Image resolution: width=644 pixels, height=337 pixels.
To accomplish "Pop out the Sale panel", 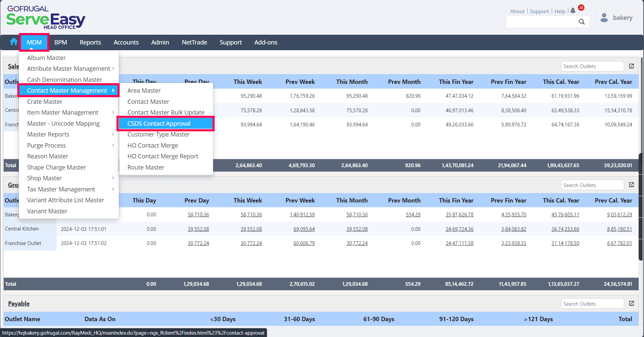I will click(x=632, y=66).
